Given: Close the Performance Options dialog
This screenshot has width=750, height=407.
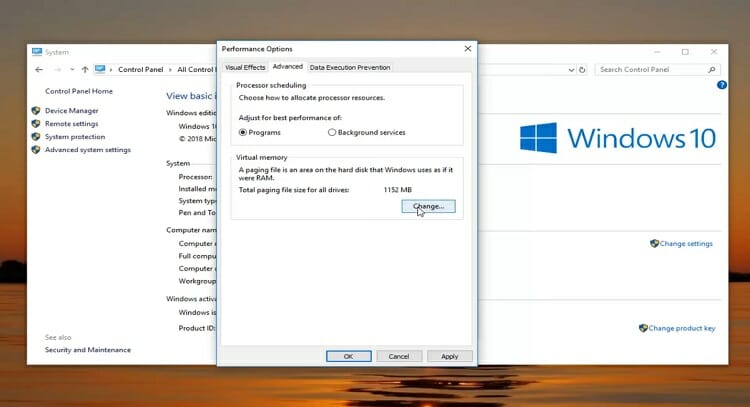Looking at the screenshot, I should click(468, 49).
